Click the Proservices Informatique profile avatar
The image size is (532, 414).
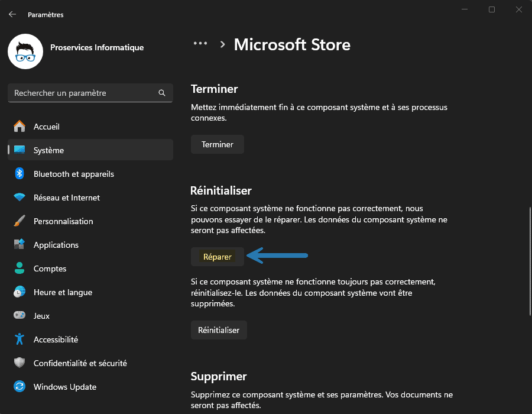25,51
